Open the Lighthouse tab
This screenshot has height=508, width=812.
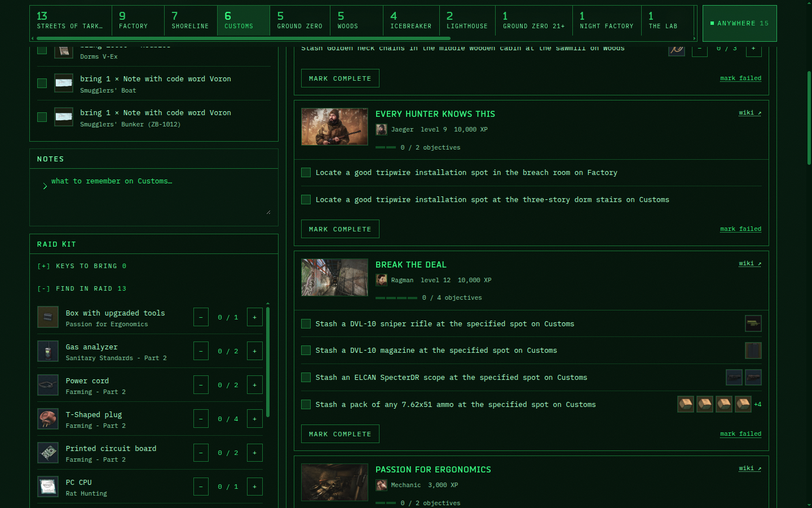coord(467,20)
